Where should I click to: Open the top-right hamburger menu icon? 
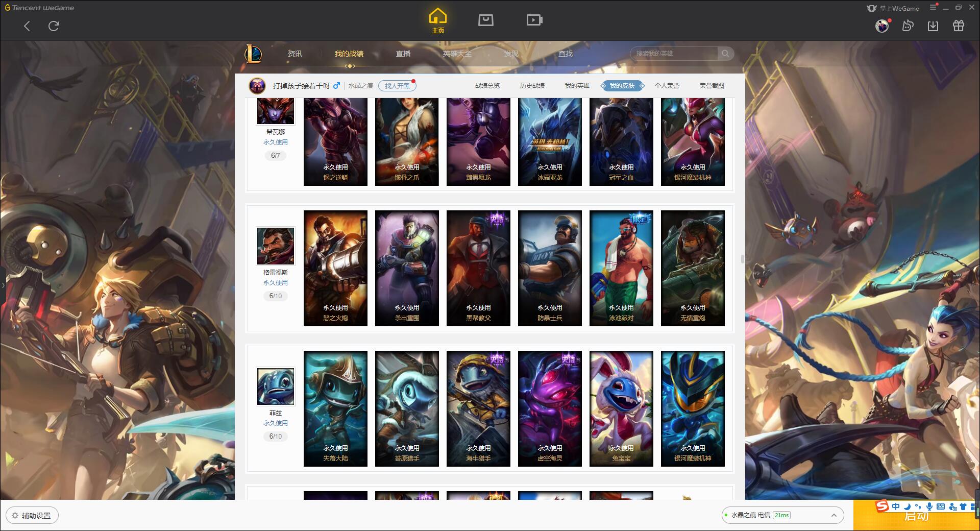pos(934,7)
